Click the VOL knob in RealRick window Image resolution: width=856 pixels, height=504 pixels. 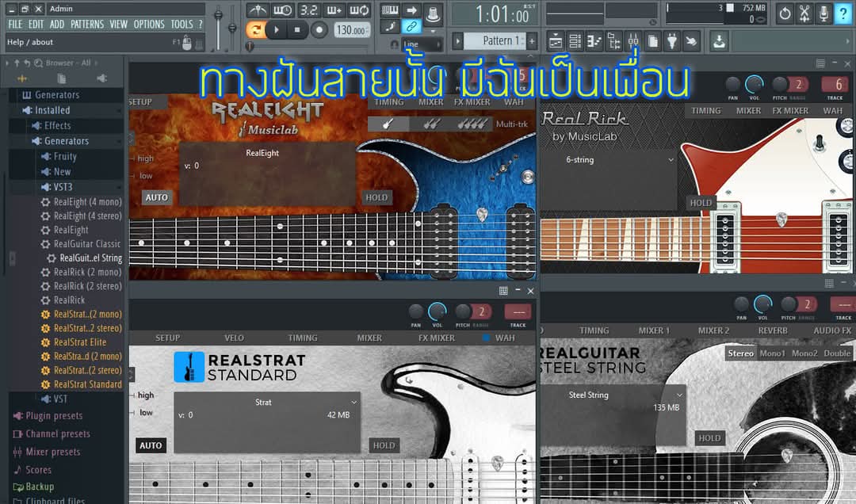(754, 84)
